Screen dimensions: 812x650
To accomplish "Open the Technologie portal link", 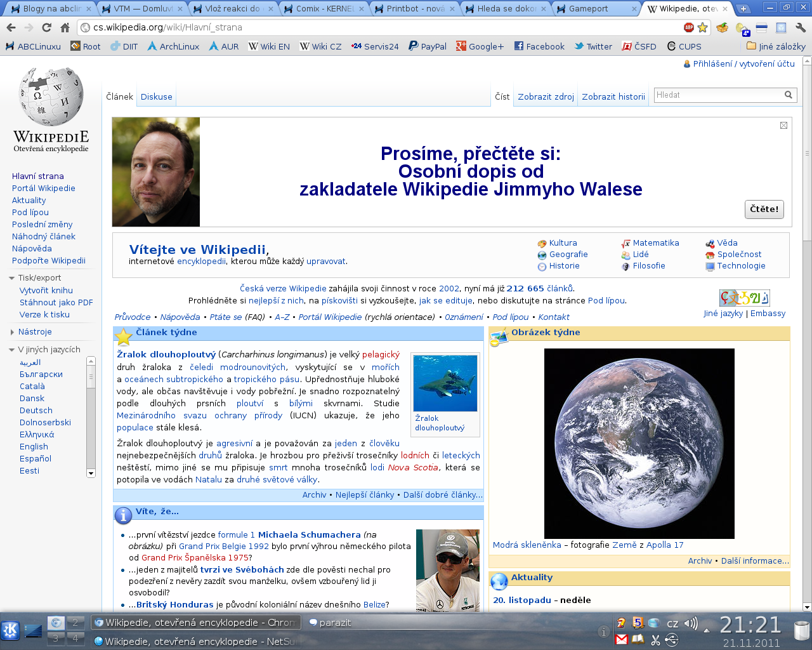I will click(x=741, y=265).
